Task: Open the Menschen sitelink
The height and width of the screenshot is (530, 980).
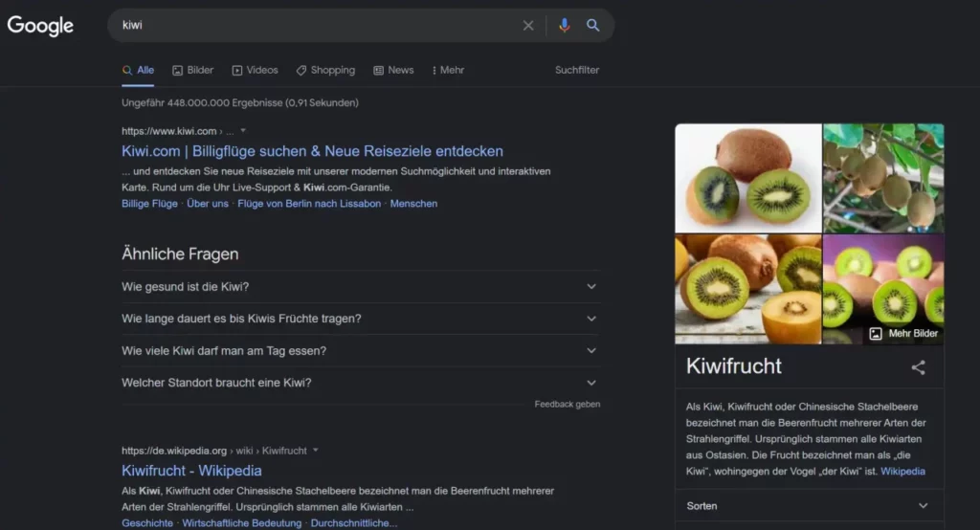Action: coord(413,204)
